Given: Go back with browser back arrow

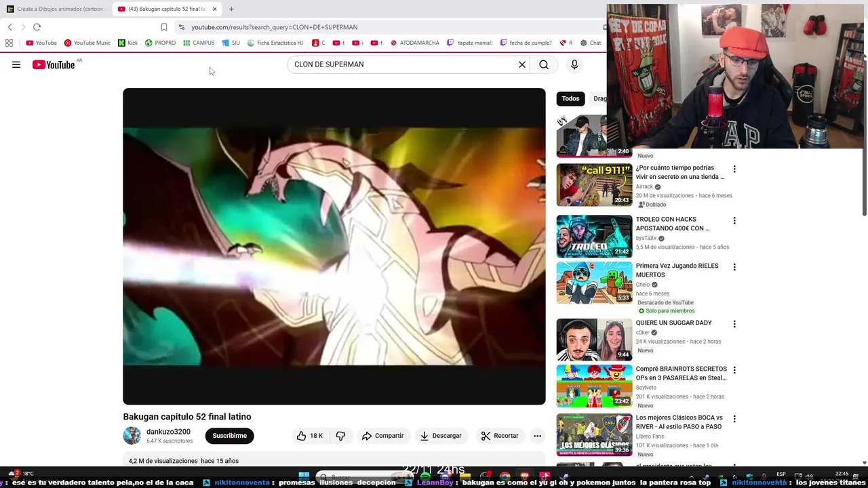Looking at the screenshot, I should 9,27.
